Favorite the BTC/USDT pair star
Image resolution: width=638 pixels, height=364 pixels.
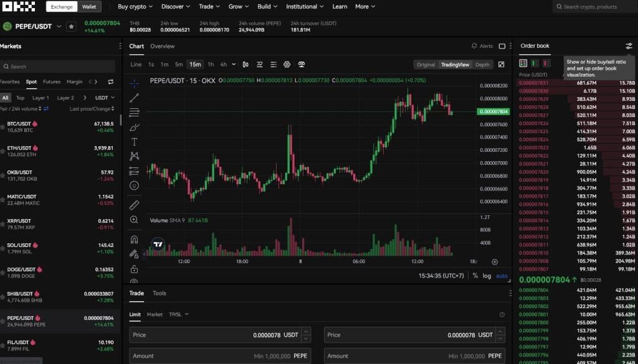pos(2,127)
